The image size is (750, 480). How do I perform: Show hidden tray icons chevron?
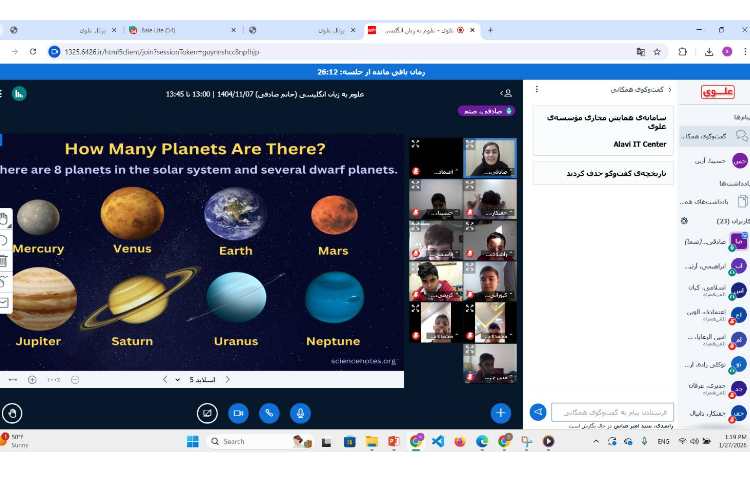pos(596,441)
